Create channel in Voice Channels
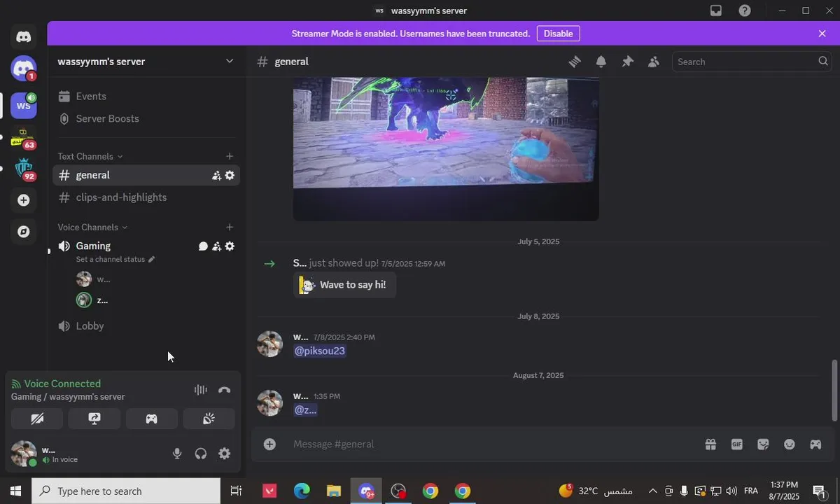This screenshot has height=504, width=840. (230, 227)
